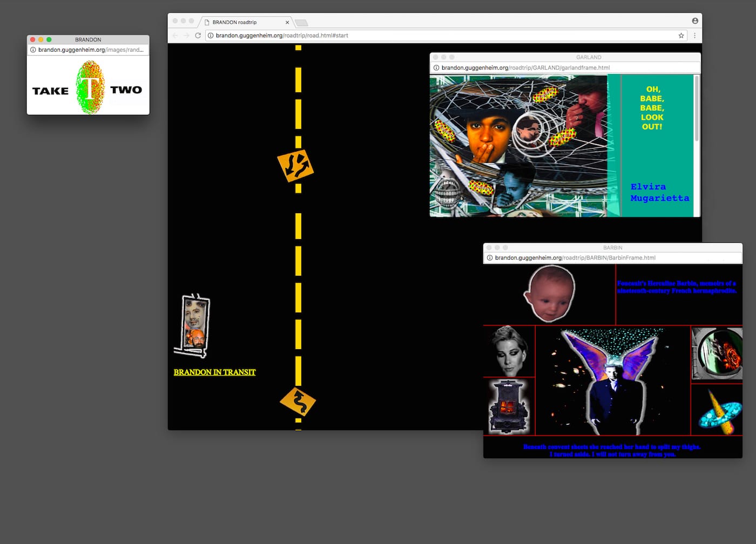Bookmark page with the star icon
Image resolution: width=756 pixels, height=544 pixels.
tap(681, 36)
